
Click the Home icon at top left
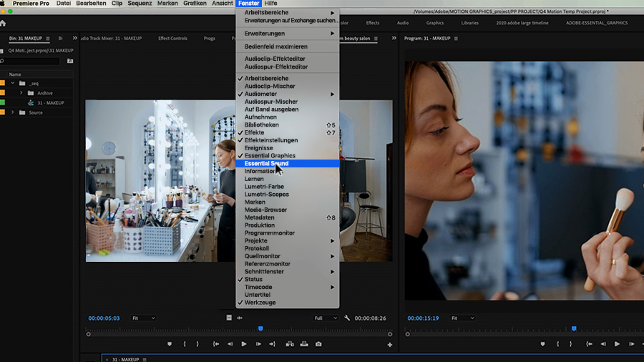click(x=4, y=23)
